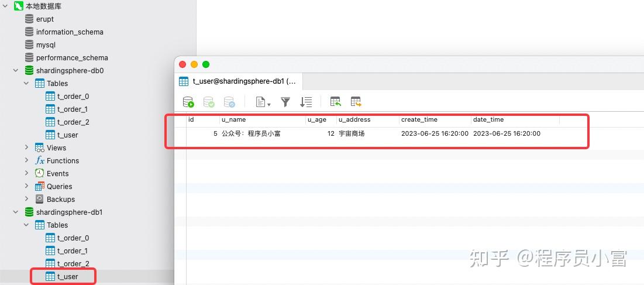Open t_user in shardingsphere-db0

pyautogui.click(x=67, y=135)
